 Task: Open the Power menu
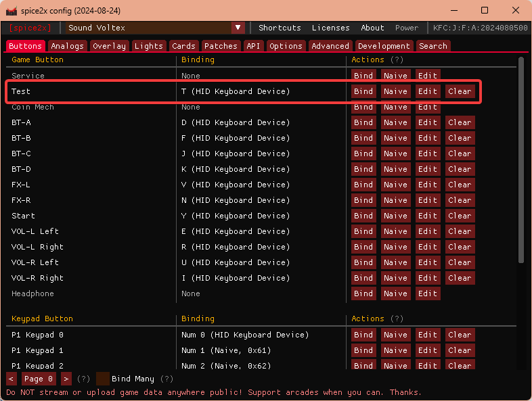pyautogui.click(x=407, y=28)
